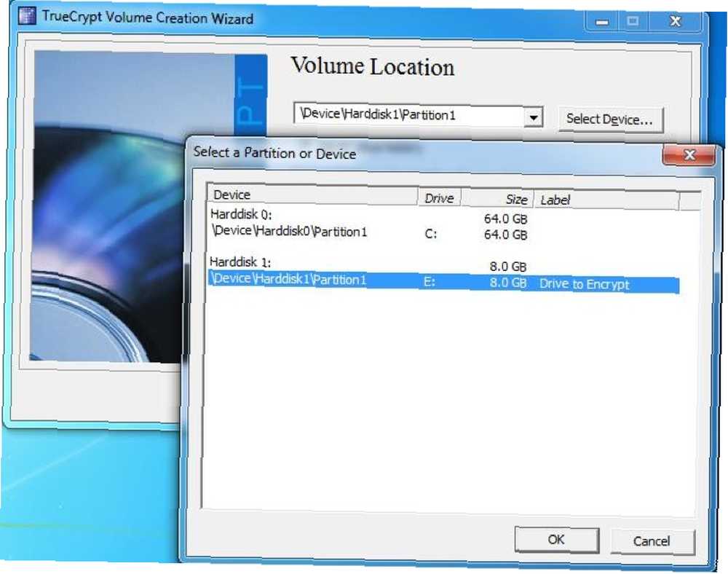Click Cancel in the partition dialog
The width and height of the screenshot is (728, 574).
click(652, 541)
